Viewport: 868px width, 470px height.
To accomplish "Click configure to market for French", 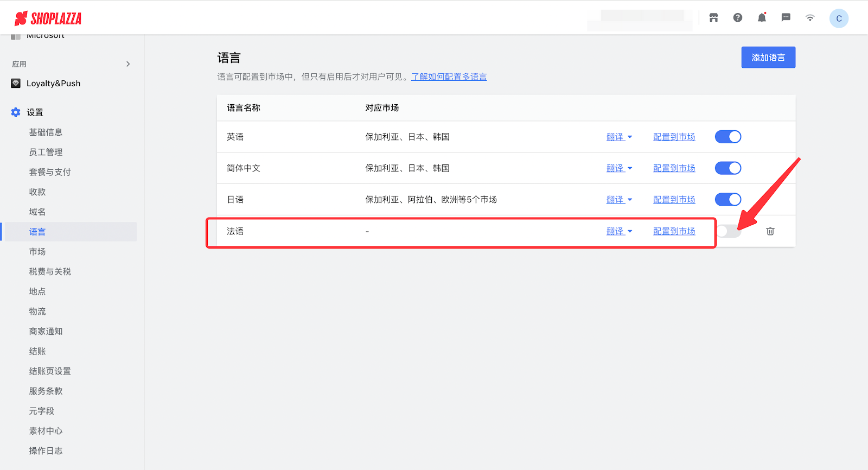I will click(674, 231).
